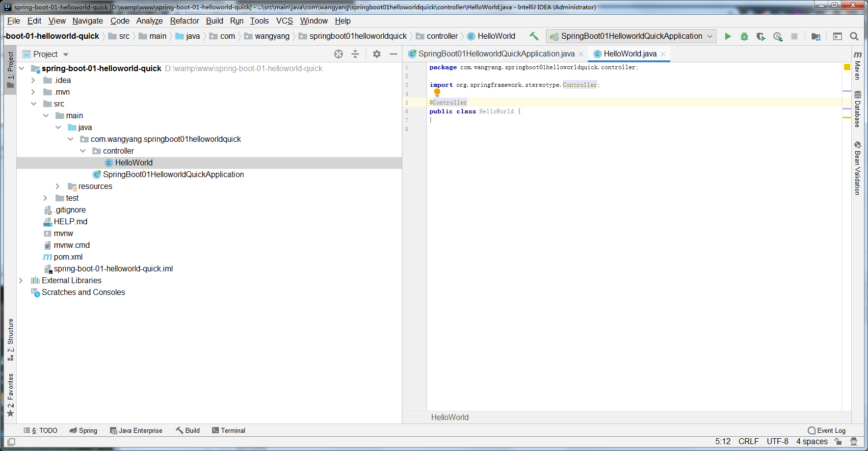Open Project Structure from the toolbar
868x451 pixels.
[x=816, y=36]
